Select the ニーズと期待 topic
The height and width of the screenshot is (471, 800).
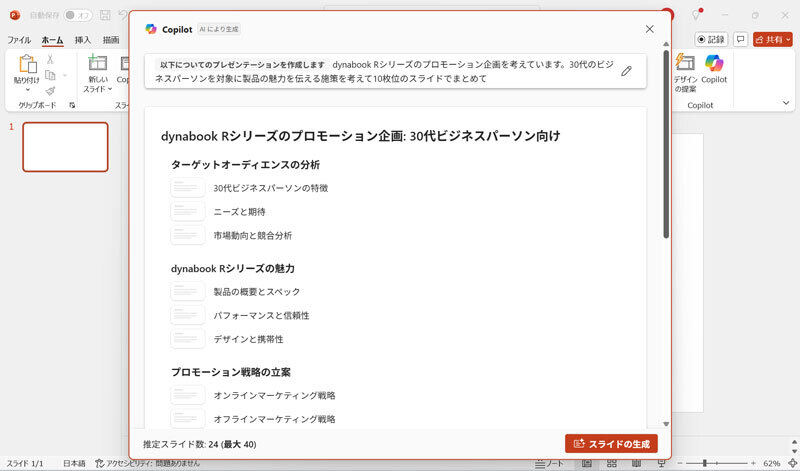coord(239,212)
